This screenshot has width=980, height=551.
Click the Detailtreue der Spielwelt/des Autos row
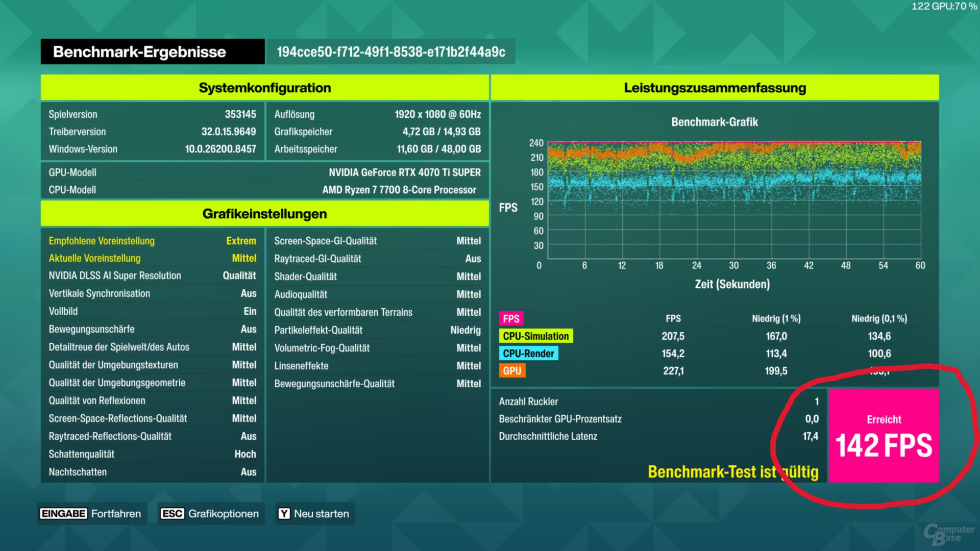[152, 347]
